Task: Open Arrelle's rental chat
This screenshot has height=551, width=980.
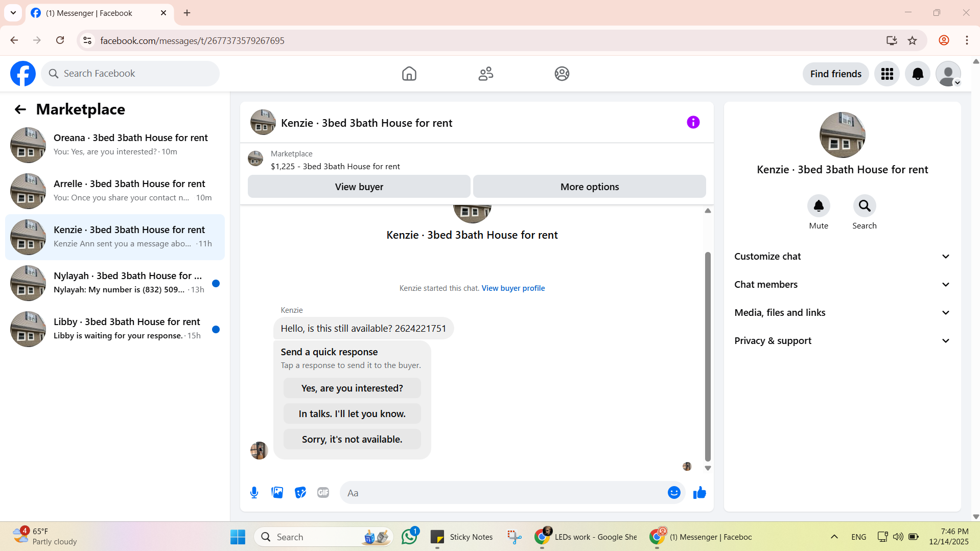Action: [x=115, y=191]
